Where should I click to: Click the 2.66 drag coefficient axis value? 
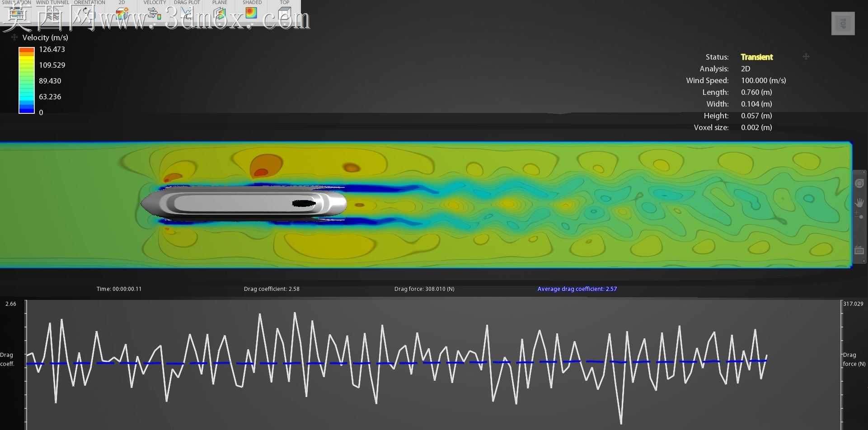11,304
